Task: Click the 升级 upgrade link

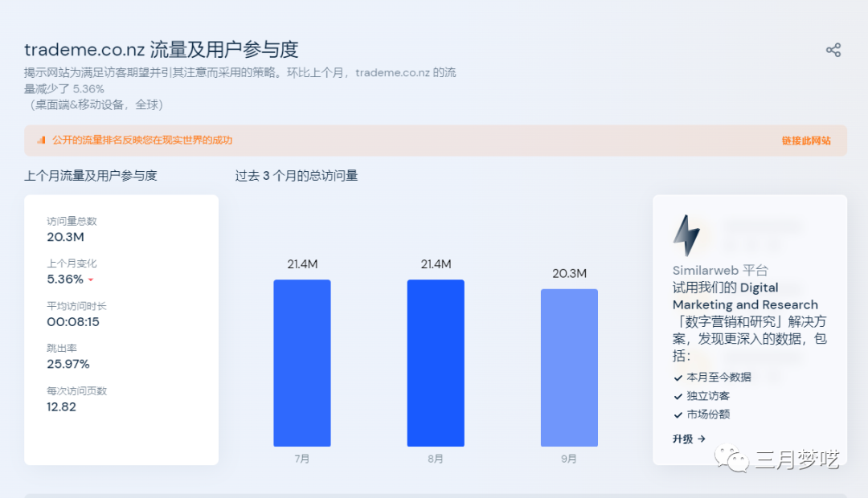Action: click(x=690, y=439)
